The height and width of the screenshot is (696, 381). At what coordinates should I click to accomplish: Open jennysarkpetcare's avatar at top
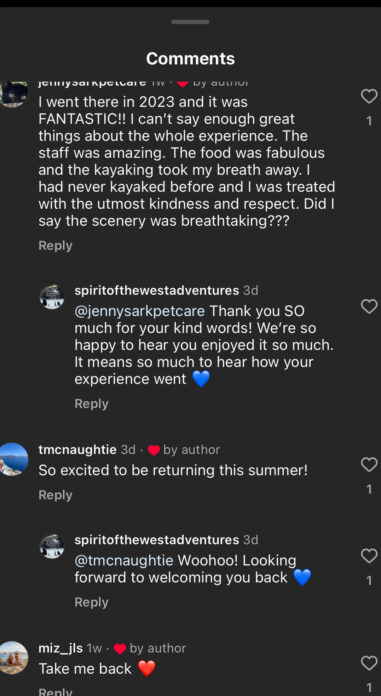click(13, 94)
